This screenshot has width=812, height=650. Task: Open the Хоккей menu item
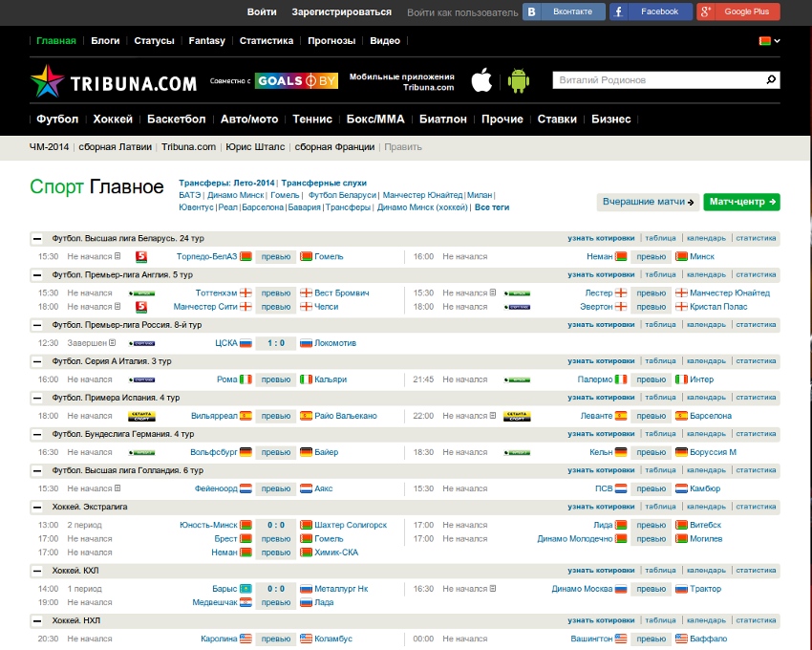113,119
